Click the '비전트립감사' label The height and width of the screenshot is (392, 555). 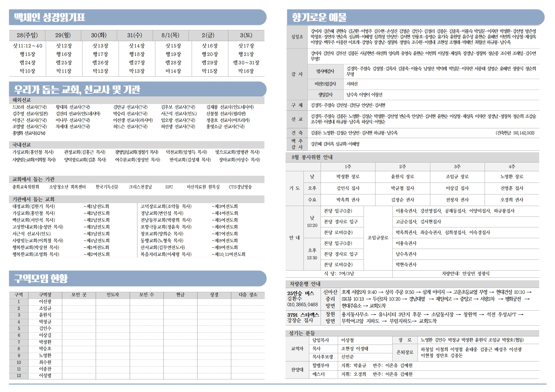325,84
